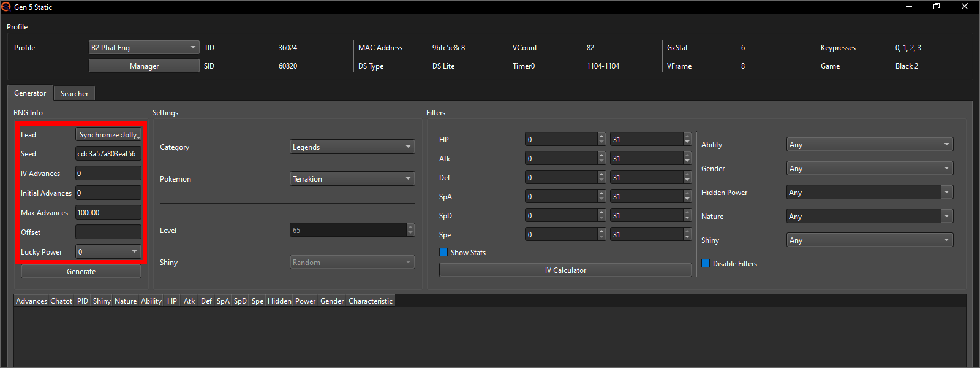Toggle the Disable Filters checkbox
Screen dimensions: 980x368
(706, 263)
